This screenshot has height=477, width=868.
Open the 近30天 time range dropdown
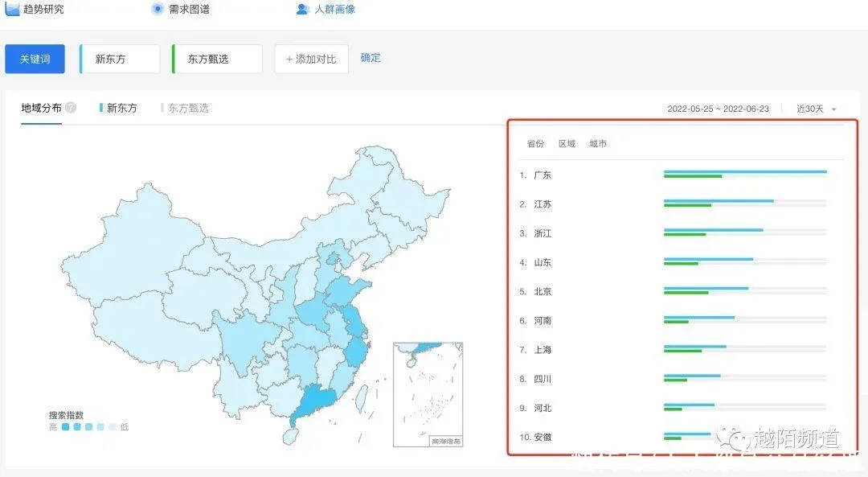coord(814,109)
